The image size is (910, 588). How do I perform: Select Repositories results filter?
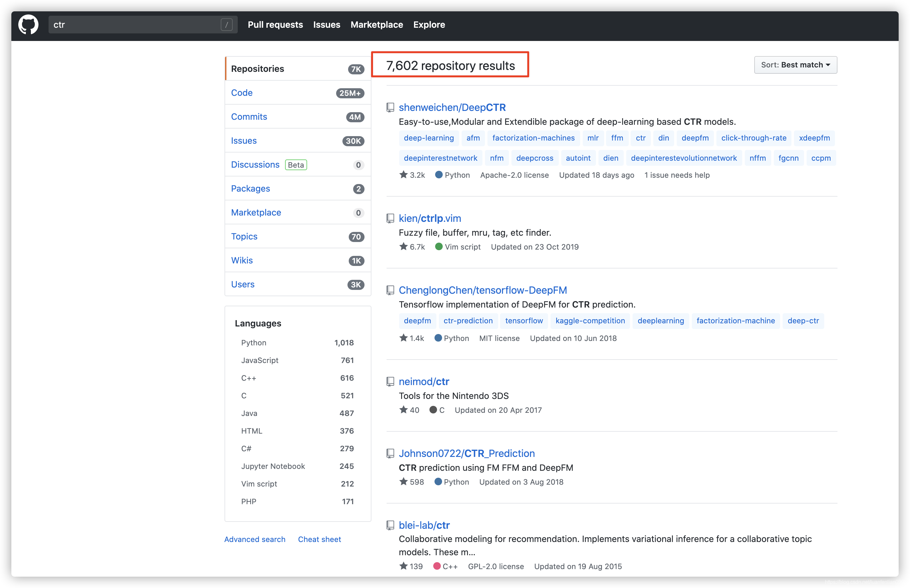click(x=298, y=69)
